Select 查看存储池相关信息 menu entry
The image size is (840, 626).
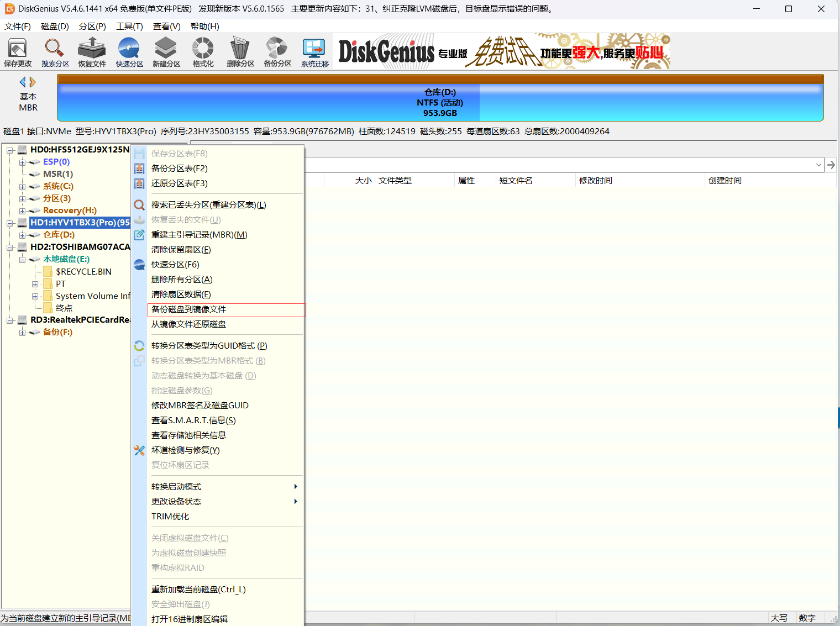[226, 435]
